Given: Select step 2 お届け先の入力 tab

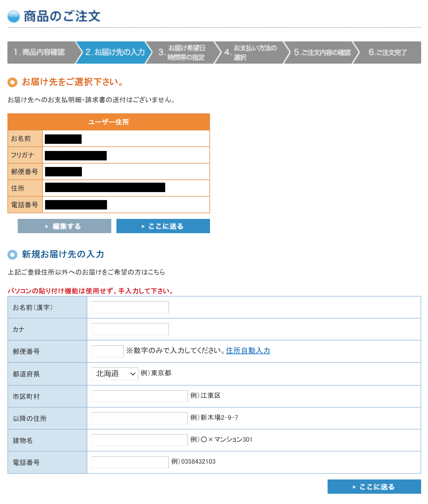Looking at the screenshot, I should (115, 53).
